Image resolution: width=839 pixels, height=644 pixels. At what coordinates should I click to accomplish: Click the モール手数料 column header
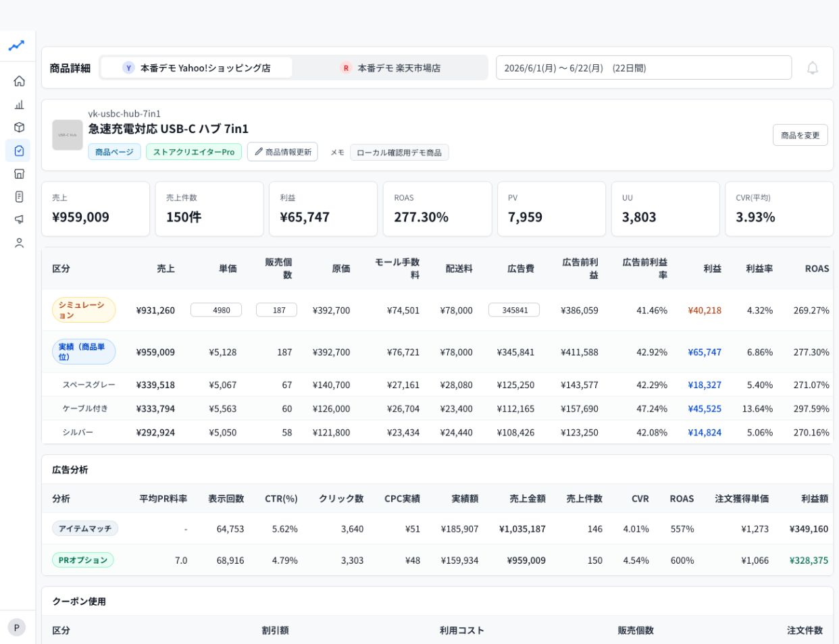[x=397, y=268]
